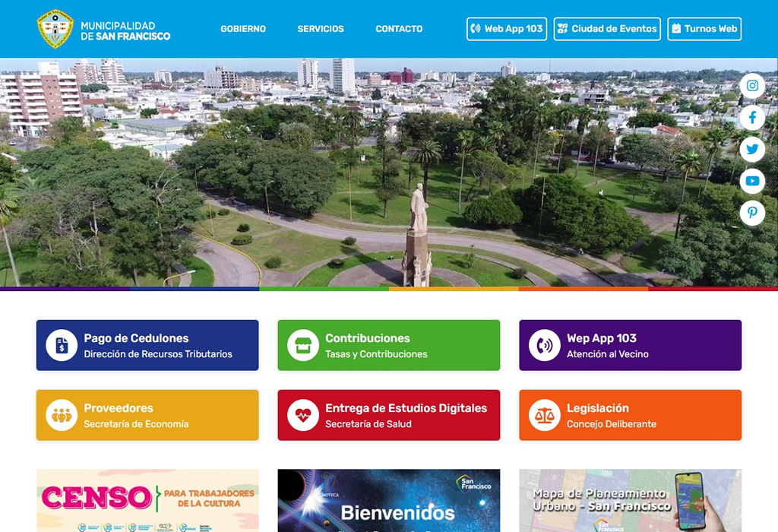Open the Servicios menu
The width and height of the screenshot is (778, 532).
[321, 29]
